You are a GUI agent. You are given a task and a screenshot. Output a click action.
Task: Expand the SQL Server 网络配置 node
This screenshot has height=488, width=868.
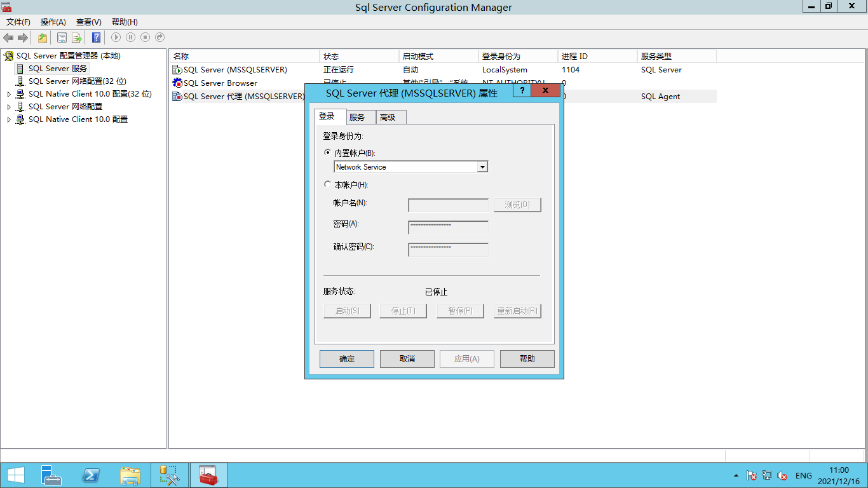point(9,107)
